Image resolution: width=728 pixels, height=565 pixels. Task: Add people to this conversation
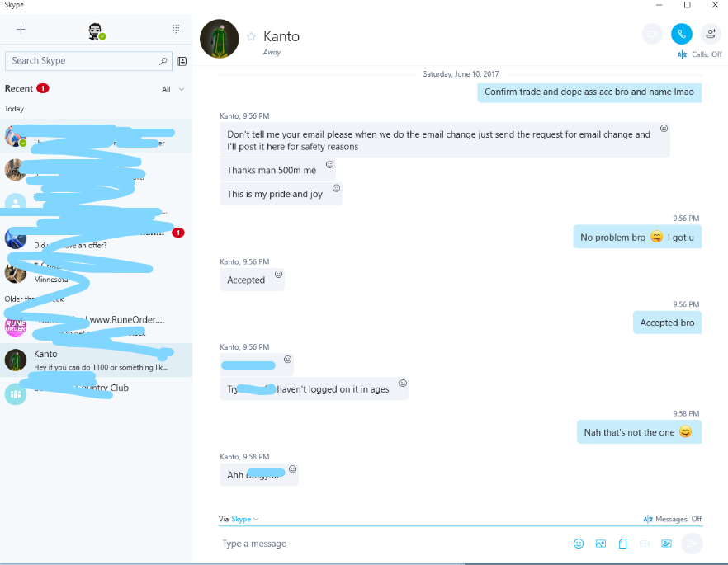[711, 34]
